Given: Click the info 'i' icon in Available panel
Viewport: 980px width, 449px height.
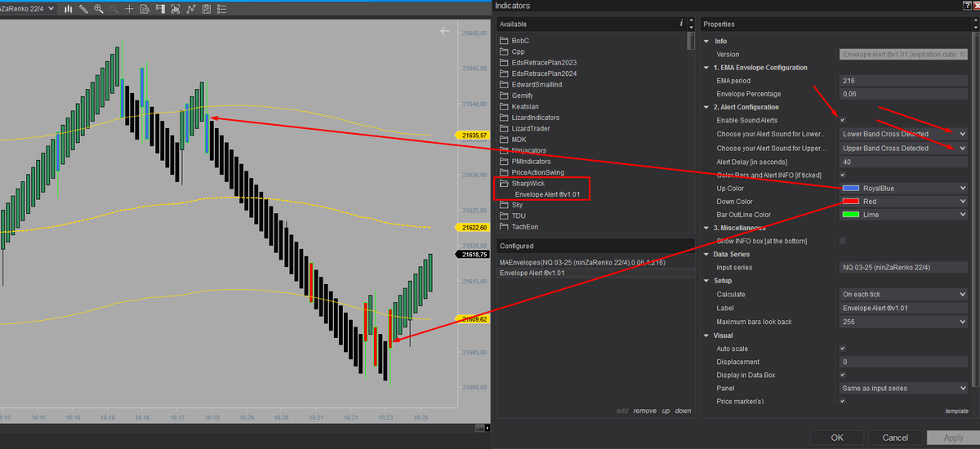Looking at the screenshot, I should point(681,24).
